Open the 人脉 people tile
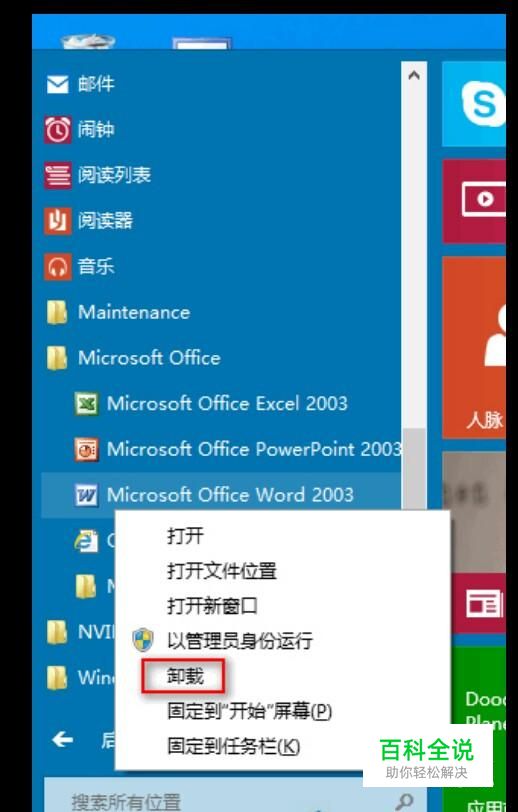Screen dimensions: 518x812 click(x=474, y=347)
